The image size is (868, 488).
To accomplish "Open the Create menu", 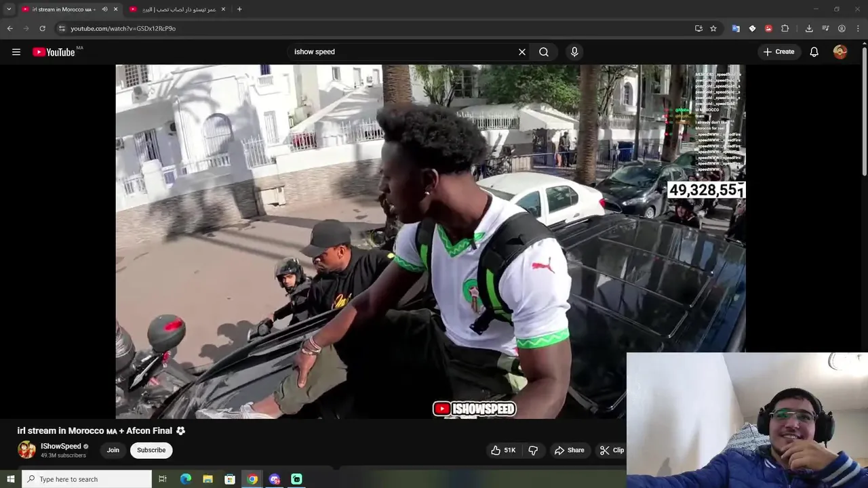I will pos(778,52).
